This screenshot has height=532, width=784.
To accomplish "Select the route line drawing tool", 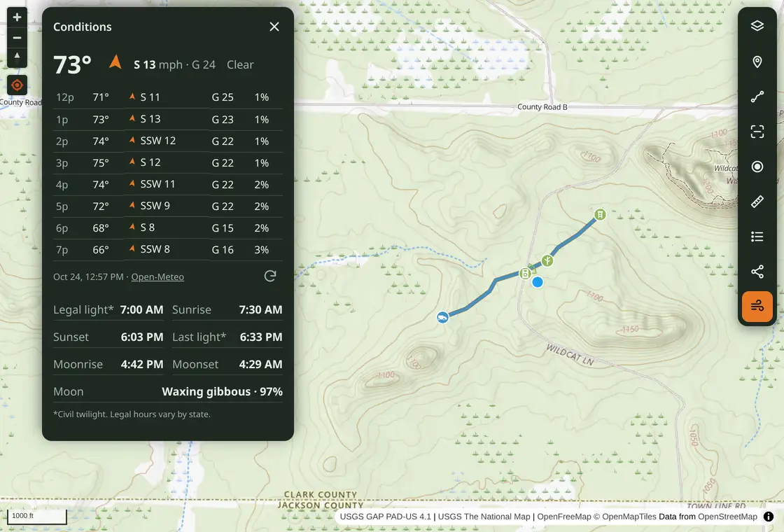I will tap(757, 97).
